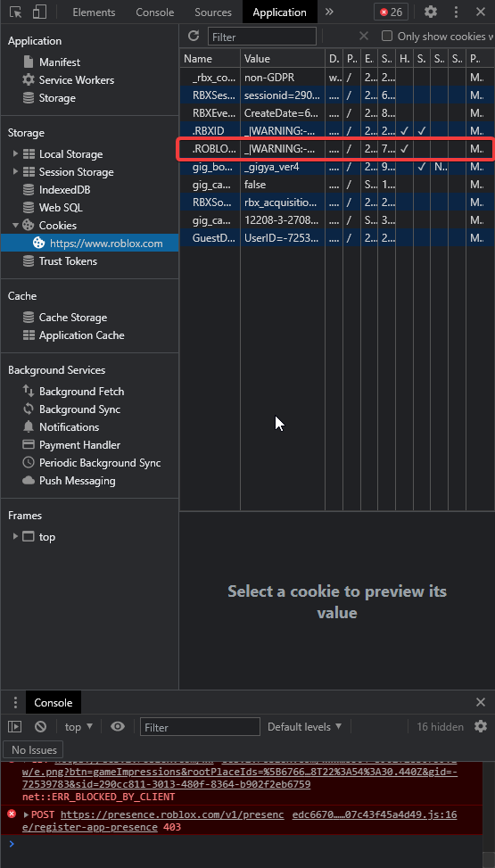495x868 pixels.
Task: Open Trust Tokens
Action: [68, 261]
